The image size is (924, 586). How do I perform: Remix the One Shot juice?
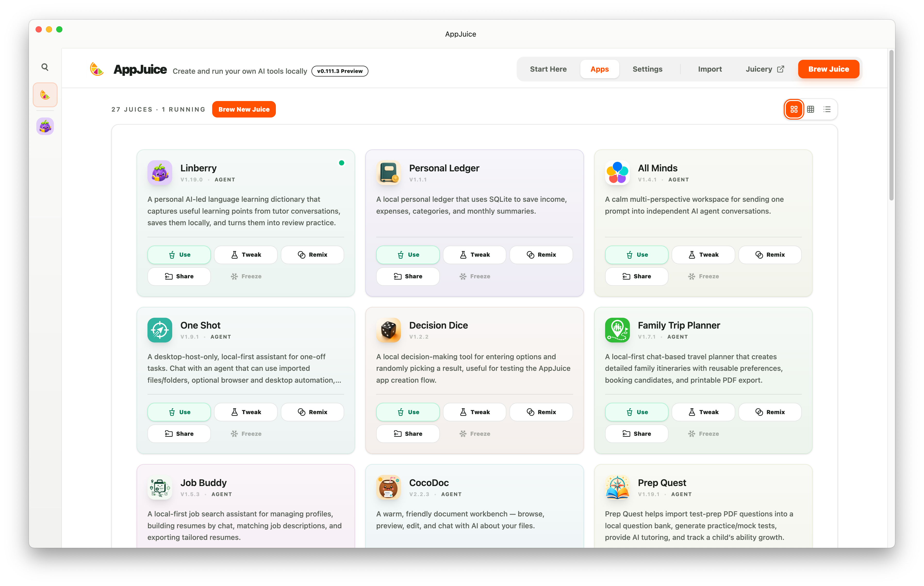click(x=312, y=412)
